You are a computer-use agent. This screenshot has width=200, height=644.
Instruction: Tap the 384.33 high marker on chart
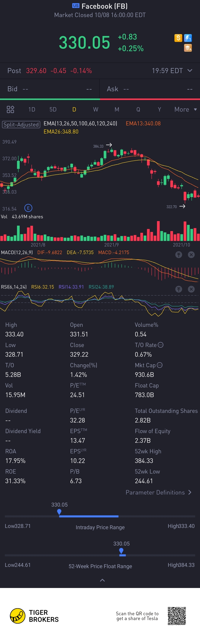point(102,146)
